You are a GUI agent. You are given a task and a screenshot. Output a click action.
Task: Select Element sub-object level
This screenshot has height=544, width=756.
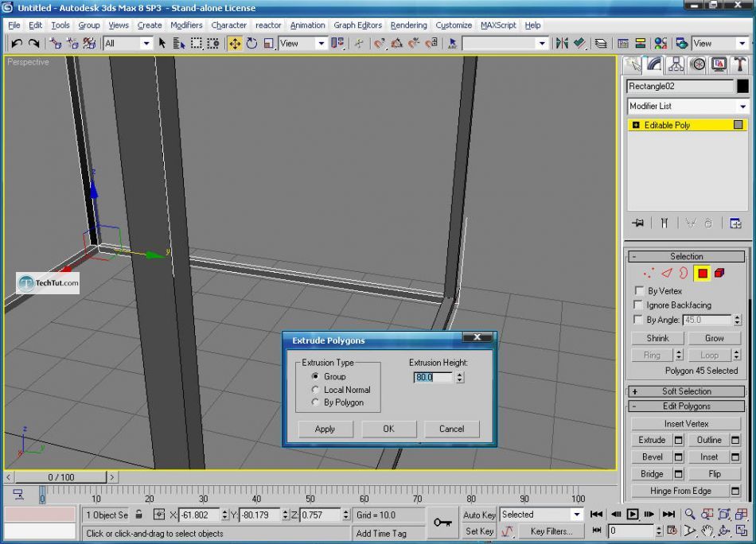[719, 274]
